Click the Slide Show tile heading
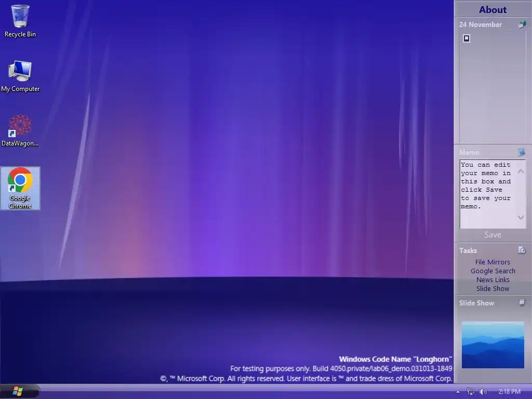532x399 pixels. coord(477,303)
